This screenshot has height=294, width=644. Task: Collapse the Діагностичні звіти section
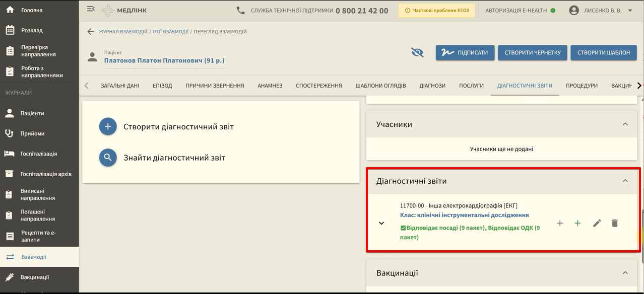click(x=625, y=181)
